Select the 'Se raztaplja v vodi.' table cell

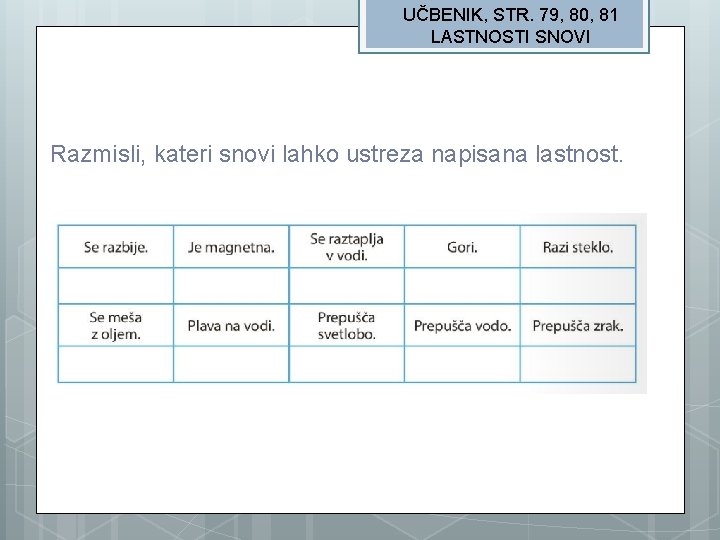point(347,247)
